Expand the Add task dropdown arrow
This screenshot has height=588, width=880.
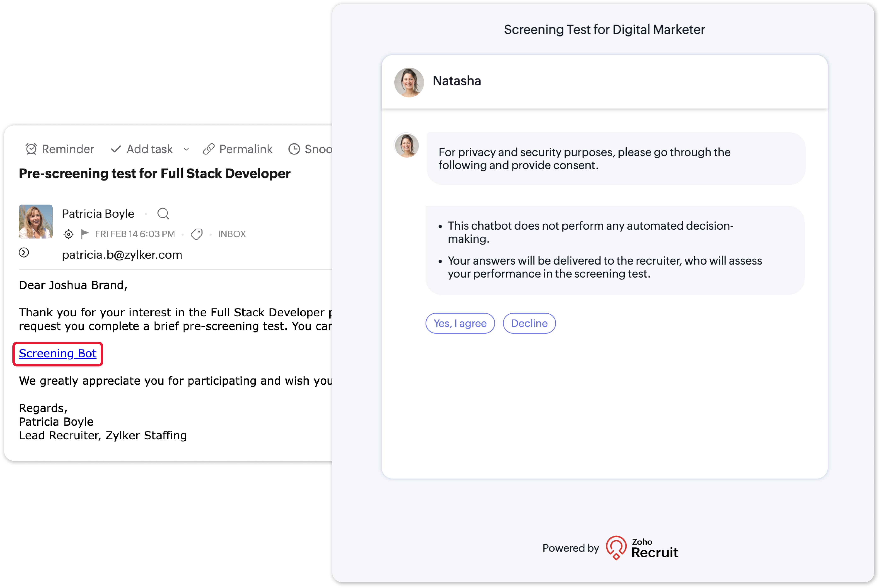pos(186,150)
